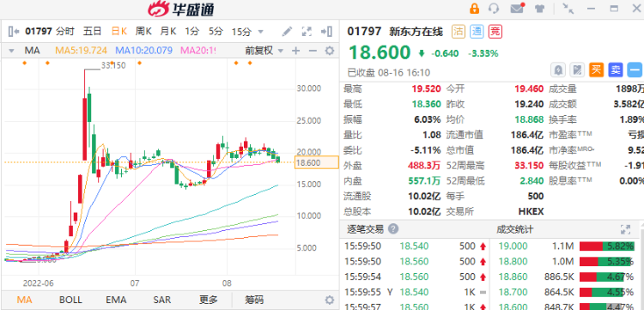The image size is (644, 310).
Task: Switch to 周K weekly chart tab
Action: [x=143, y=31]
